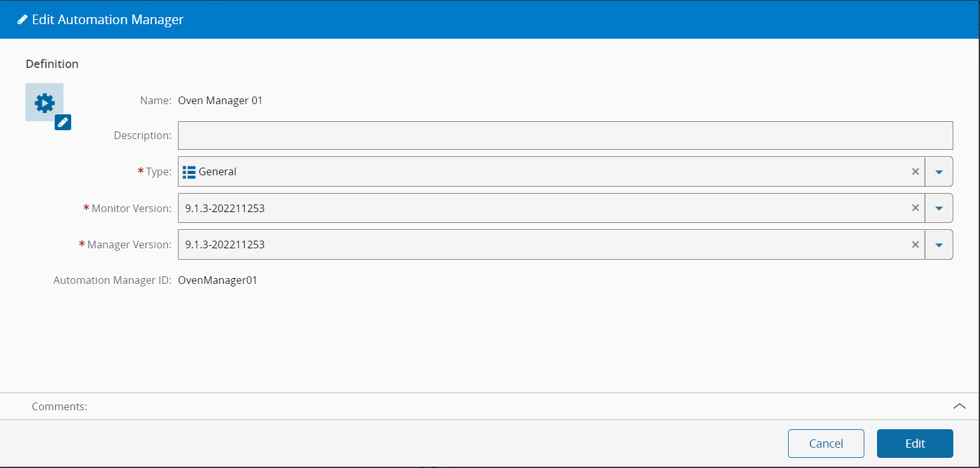Confirm changes with the Edit button
This screenshot has width=980, height=468.
click(x=915, y=443)
